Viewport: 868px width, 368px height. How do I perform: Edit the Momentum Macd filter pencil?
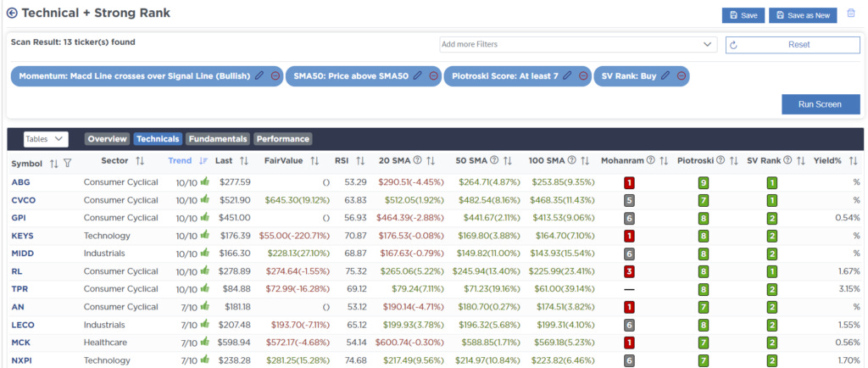[259, 76]
